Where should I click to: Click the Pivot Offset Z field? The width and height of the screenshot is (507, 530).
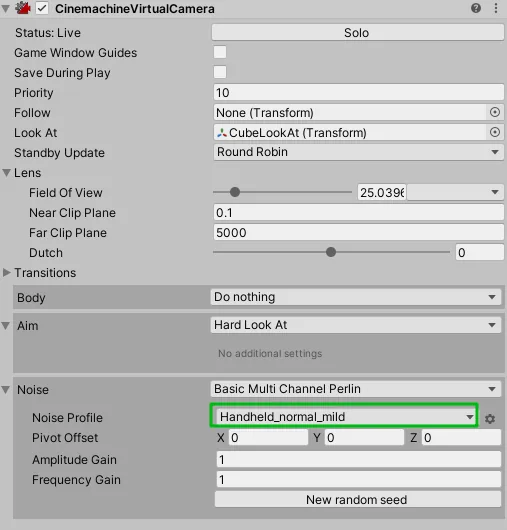(461, 437)
